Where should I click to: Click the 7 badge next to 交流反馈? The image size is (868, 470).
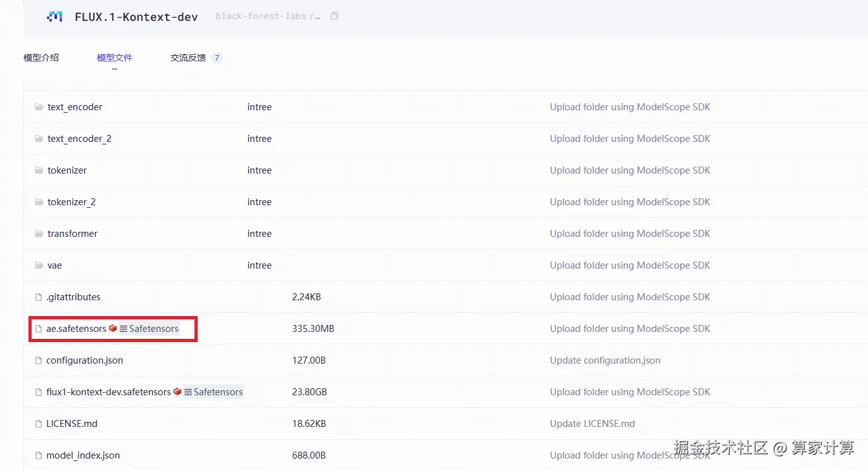click(x=217, y=58)
